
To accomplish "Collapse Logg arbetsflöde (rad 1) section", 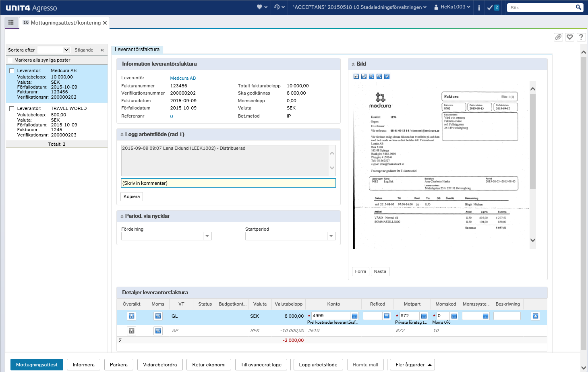I will point(122,134).
